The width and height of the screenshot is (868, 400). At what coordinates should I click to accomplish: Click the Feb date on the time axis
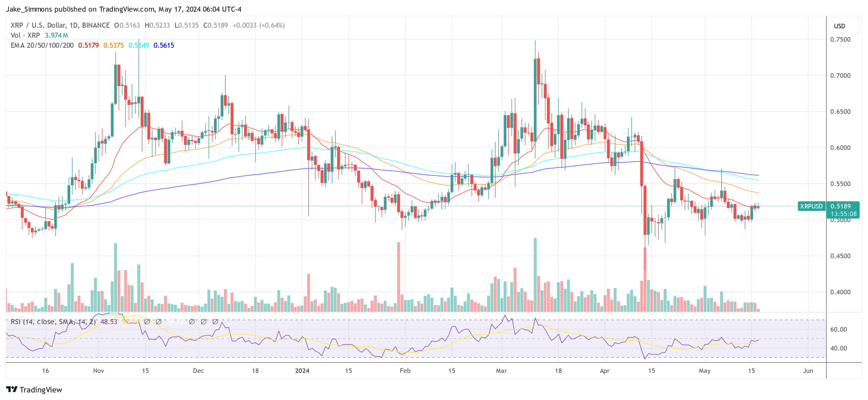(x=405, y=371)
